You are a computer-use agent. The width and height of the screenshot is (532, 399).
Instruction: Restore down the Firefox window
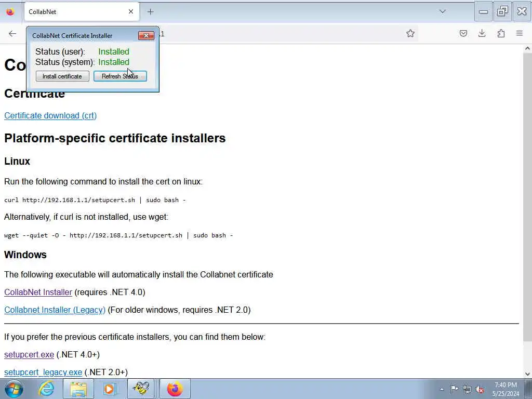point(502,11)
